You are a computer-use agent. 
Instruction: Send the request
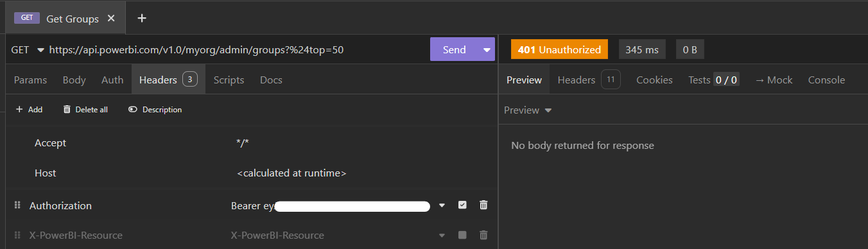[x=454, y=49]
